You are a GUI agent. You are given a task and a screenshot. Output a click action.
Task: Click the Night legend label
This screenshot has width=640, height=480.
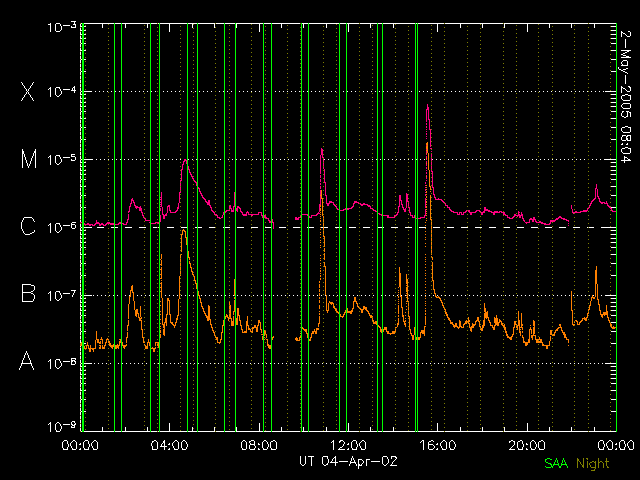pyautogui.click(x=593, y=464)
